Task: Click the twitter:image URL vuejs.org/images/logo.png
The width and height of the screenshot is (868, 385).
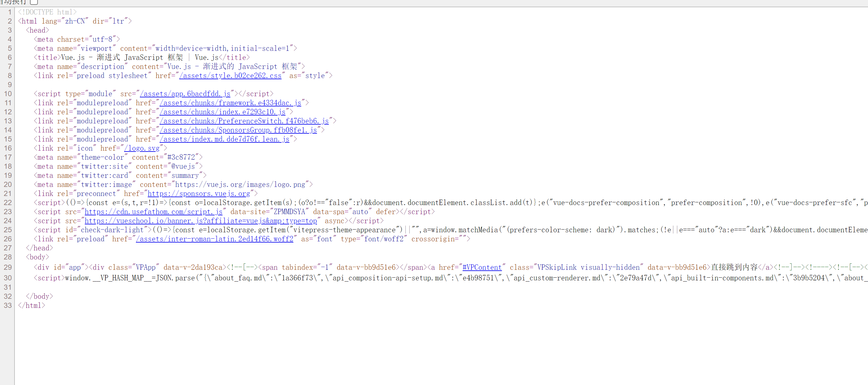Action: click(x=240, y=185)
